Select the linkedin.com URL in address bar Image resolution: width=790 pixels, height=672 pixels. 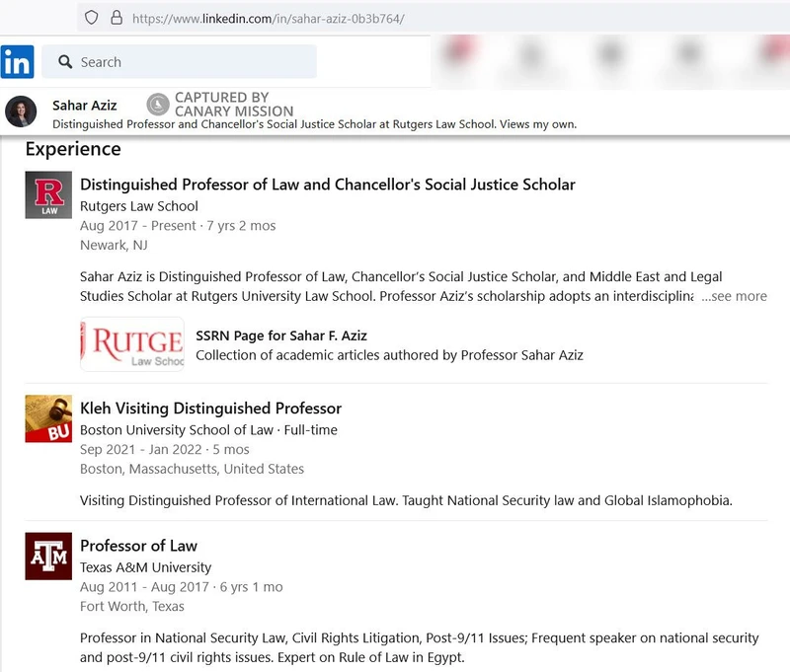click(x=268, y=19)
